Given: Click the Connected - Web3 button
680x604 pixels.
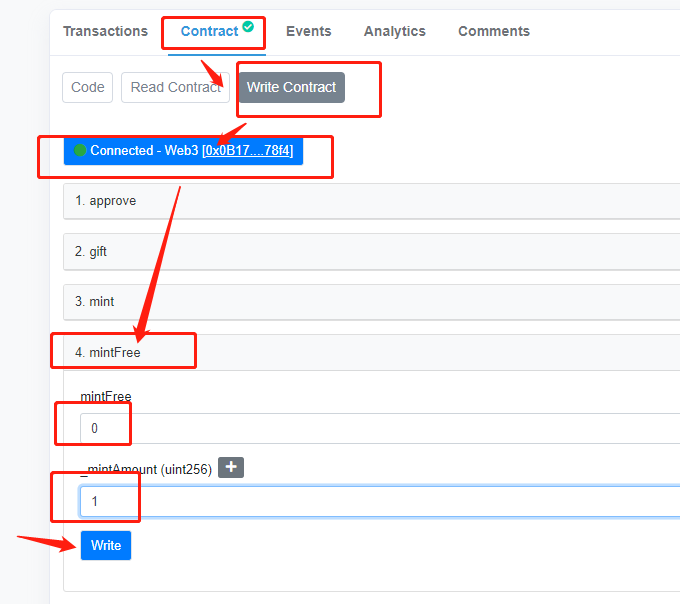Looking at the screenshot, I should [x=183, y=151].
